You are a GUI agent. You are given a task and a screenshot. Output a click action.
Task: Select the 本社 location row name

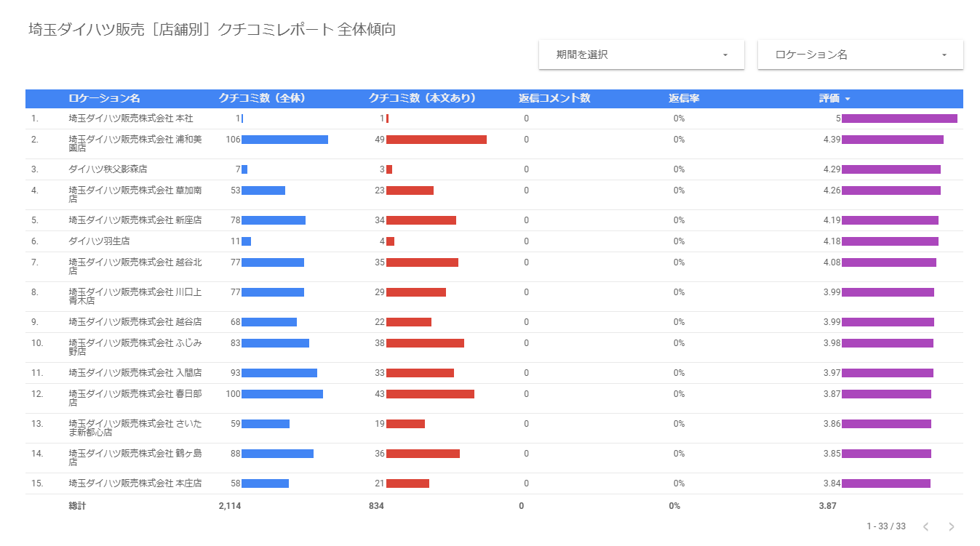pos(131,118)
